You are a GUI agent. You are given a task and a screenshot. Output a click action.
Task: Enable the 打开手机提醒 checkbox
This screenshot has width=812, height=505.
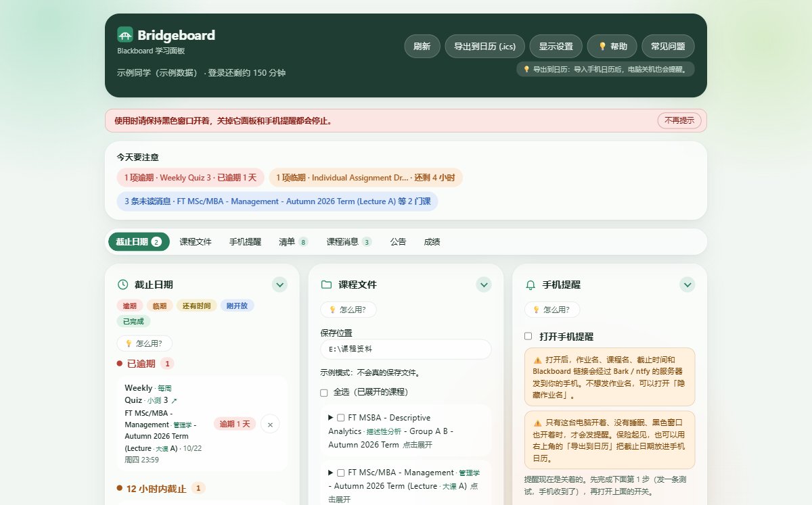coord(528,336)
